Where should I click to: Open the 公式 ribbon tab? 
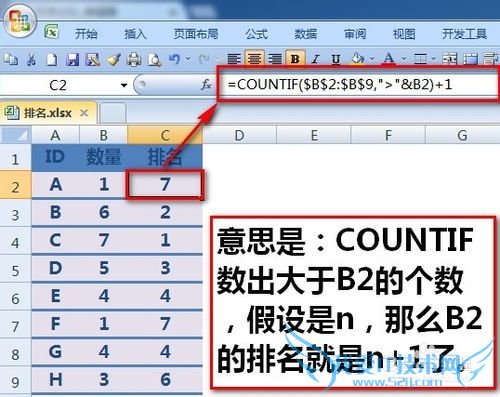(x=257, y=34)
